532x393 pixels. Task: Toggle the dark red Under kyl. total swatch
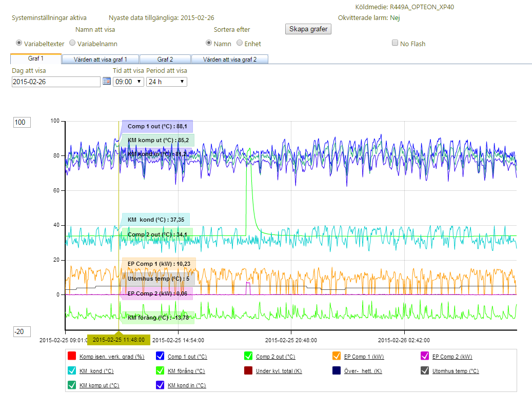(x=248, y=370)
